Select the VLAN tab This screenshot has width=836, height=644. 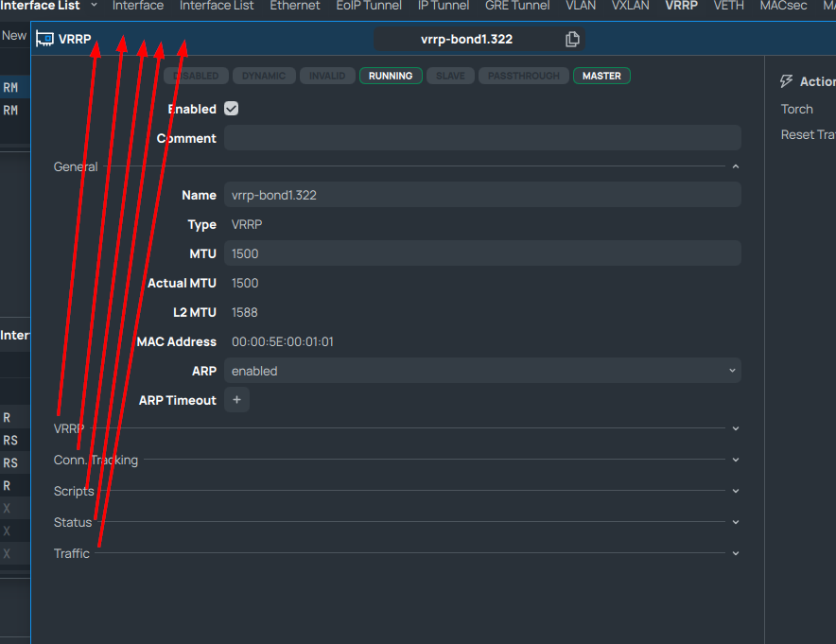[581, 6]
